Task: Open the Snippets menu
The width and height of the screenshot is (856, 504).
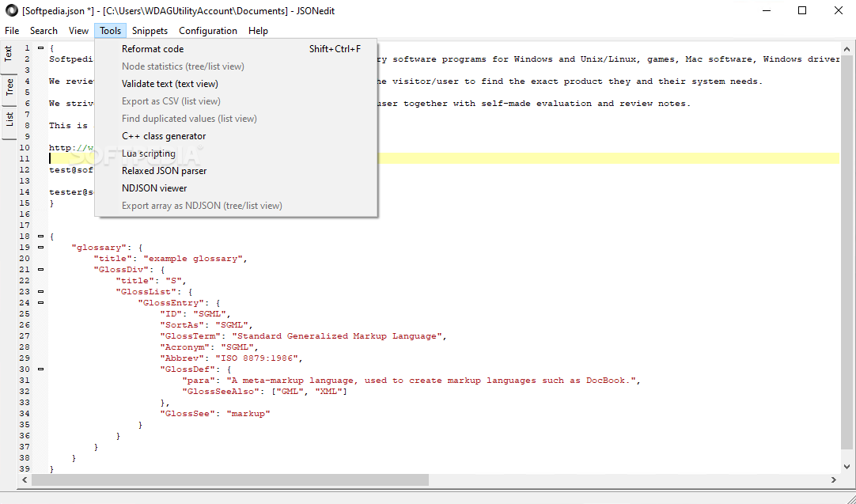Action: tap(150, 31)
